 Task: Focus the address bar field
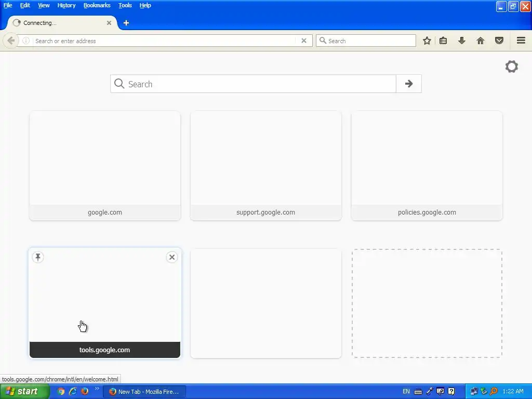coord(165,41)
